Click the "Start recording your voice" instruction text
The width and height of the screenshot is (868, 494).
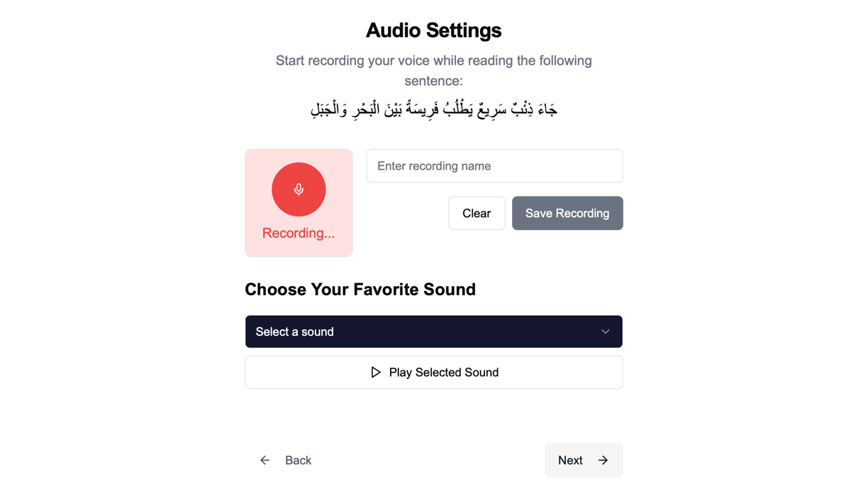[x=434, y=71]
